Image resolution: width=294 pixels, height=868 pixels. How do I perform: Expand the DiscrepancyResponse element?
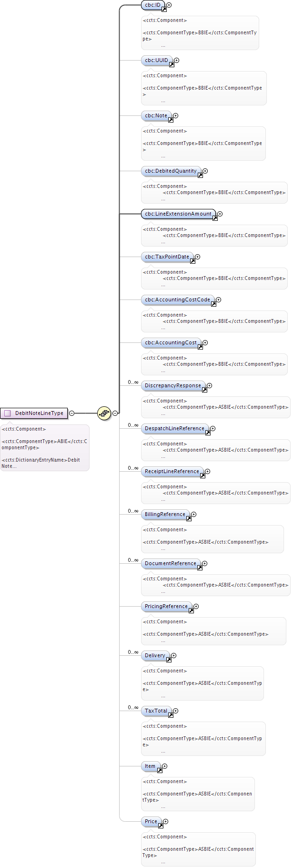(x=210, y=385)
